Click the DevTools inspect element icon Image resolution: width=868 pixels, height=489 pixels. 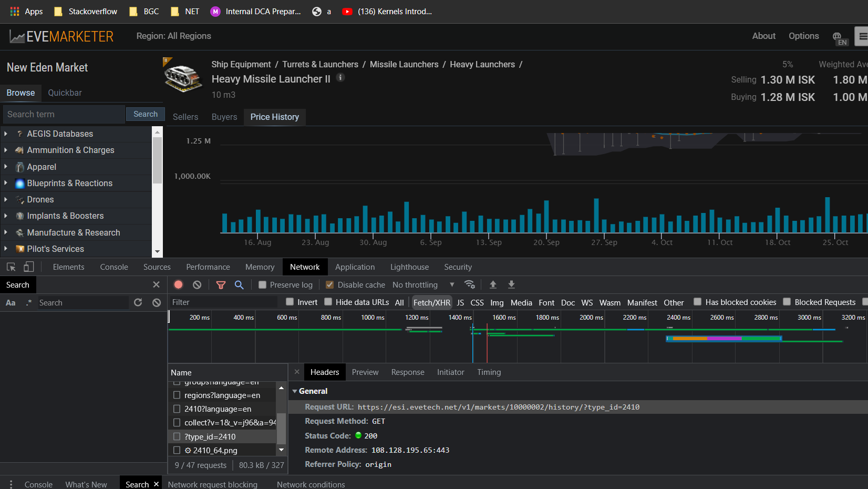pyautogui.click(x=11, y=267)
